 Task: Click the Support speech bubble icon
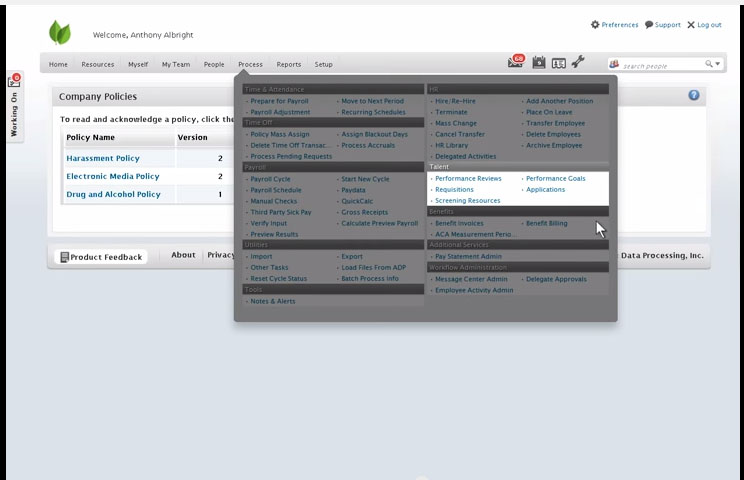point(649,25)
